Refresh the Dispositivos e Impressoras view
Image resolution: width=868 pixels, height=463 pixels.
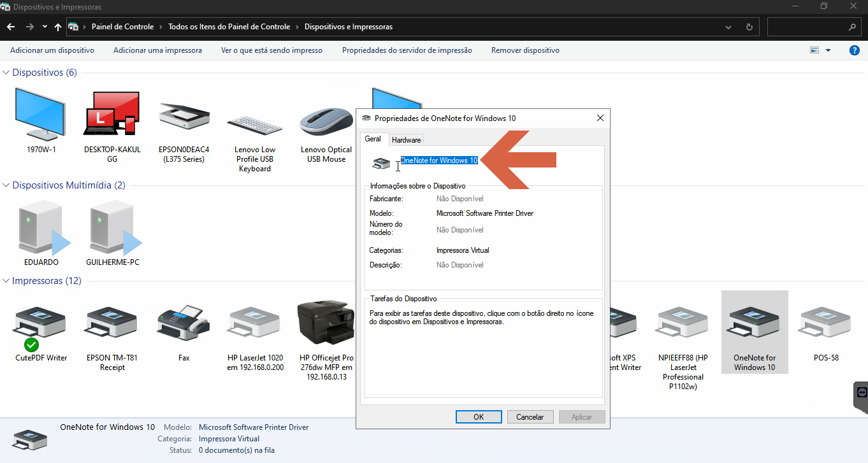tap(749, 27)
